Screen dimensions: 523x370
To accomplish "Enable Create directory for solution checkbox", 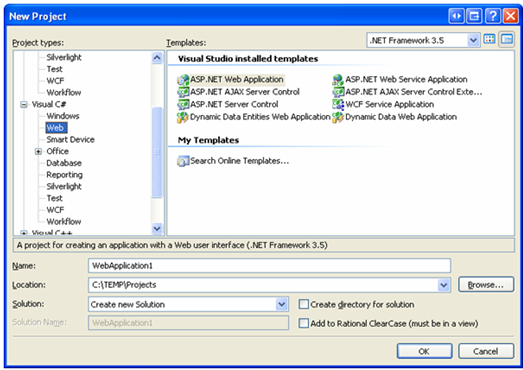I will (304, 304).
